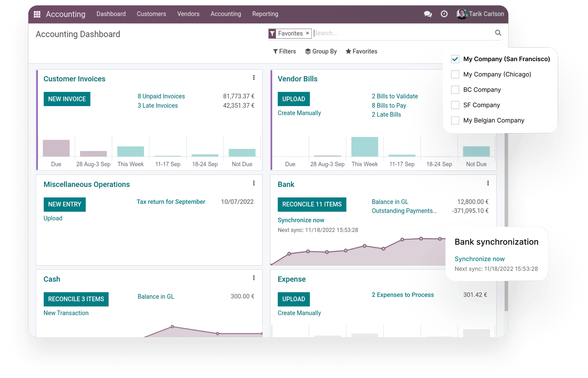Open the Customers menu
Viewport: 588px width, 378px height.
(151, 14)
